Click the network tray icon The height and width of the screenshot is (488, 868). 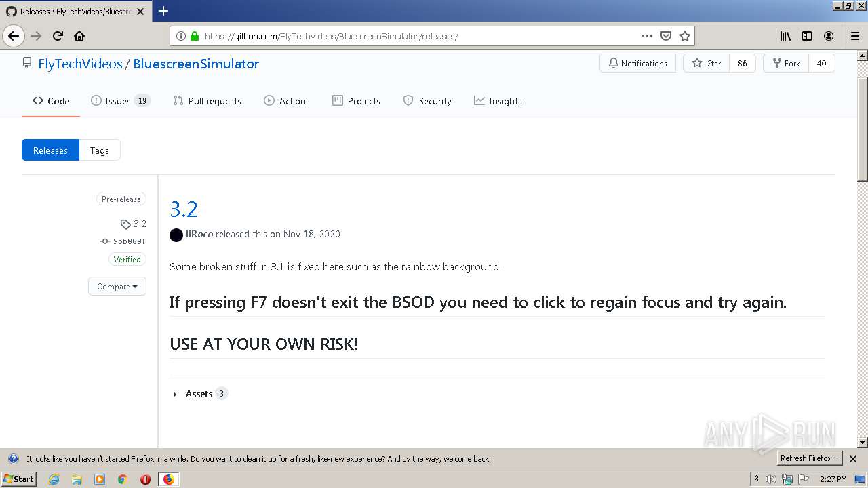(787, 479)
